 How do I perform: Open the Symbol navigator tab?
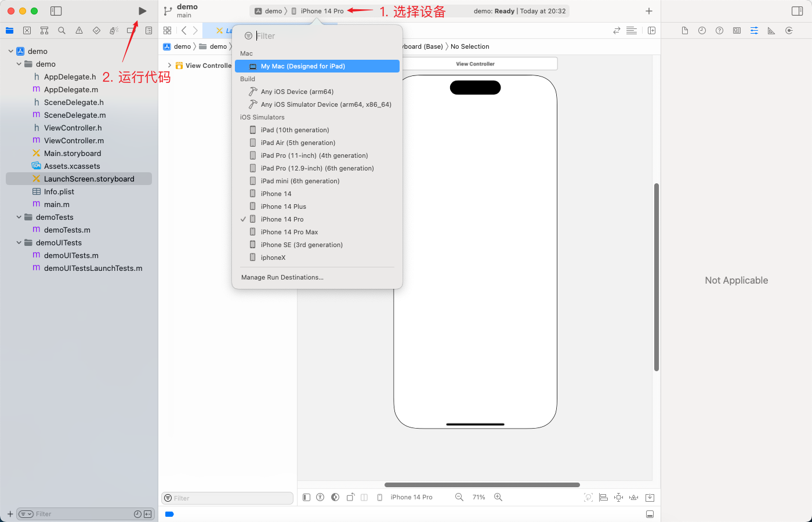44,31
